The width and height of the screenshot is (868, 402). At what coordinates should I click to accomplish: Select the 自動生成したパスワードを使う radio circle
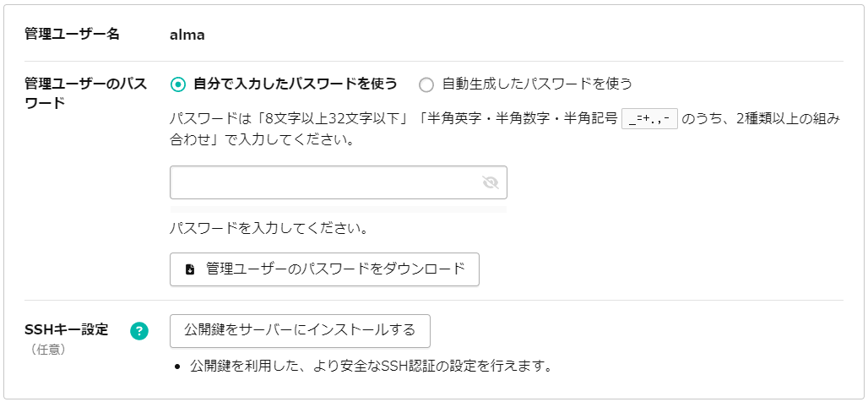click(x=426, y=84)
